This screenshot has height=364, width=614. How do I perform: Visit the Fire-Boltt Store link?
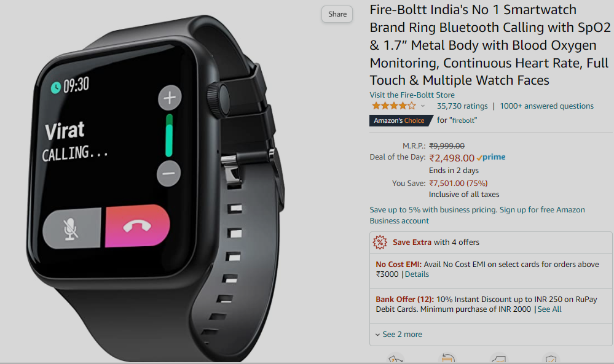click(412, 95)
